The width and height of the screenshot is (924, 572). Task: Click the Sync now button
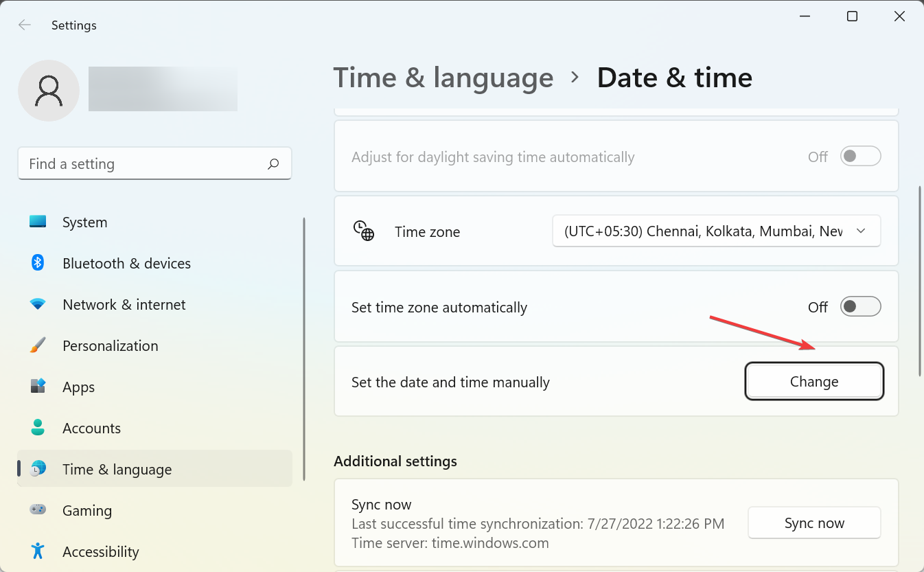tap(814, 523)
